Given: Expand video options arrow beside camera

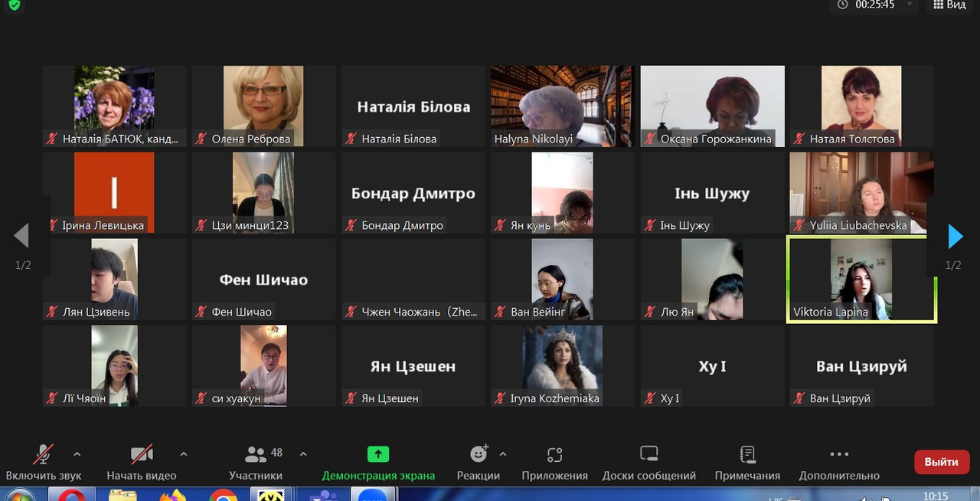Looking at the screenshot, I should [x=183, y=454].
